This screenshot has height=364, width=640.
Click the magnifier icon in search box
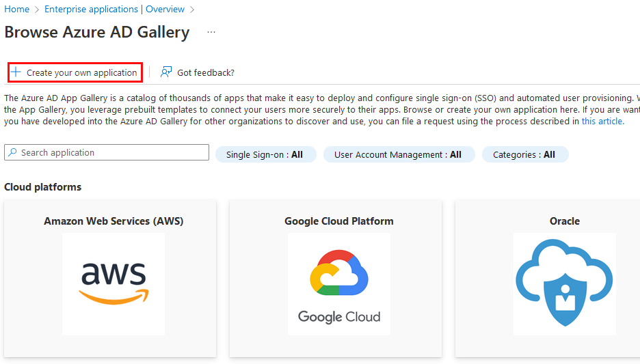coord(13,152)
